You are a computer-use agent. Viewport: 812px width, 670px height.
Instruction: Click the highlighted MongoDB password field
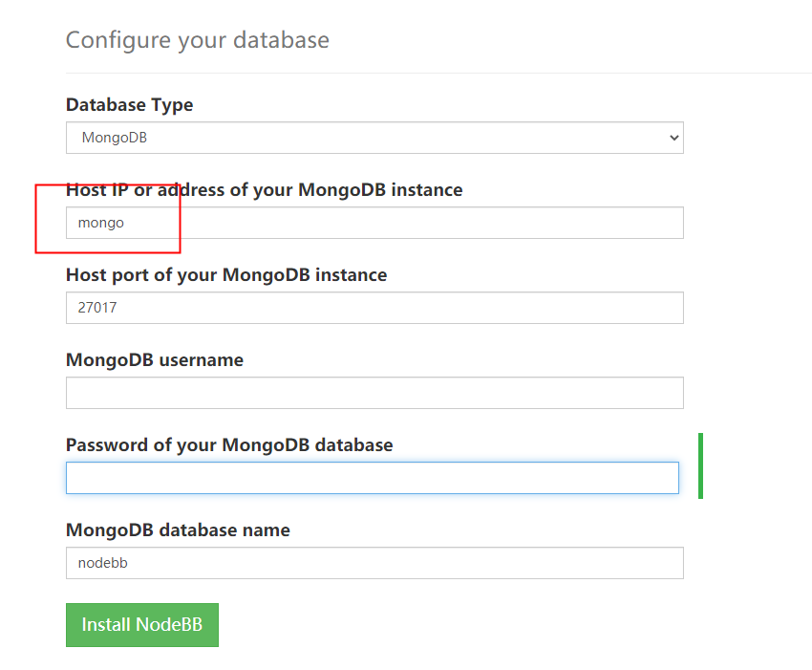coord(373,478)
